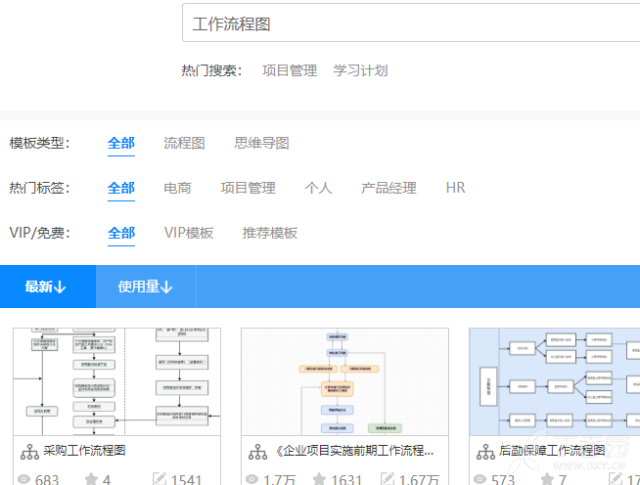Filter by the HR tag
This screenshot has width=640, height=485.
(456, 188)
